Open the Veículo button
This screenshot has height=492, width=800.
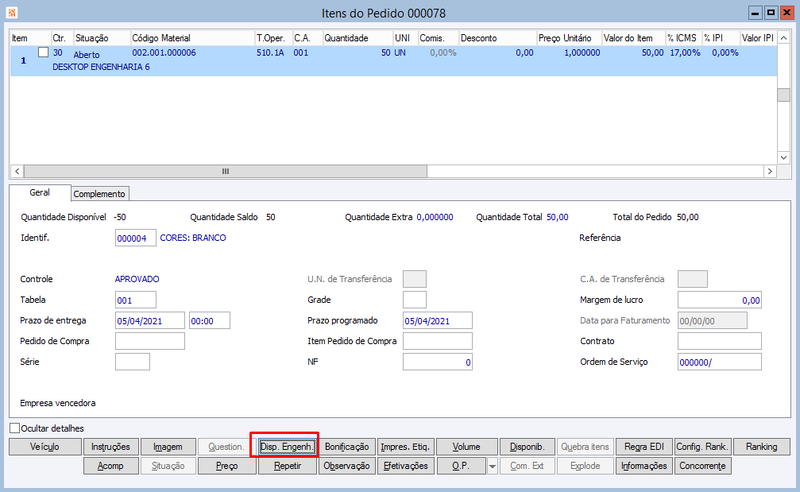coord(45,447)
